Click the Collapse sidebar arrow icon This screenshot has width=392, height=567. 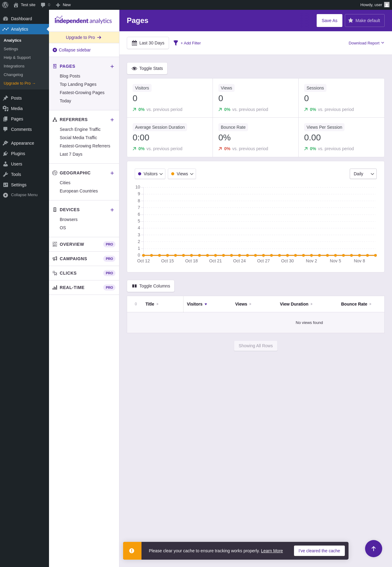55,50
